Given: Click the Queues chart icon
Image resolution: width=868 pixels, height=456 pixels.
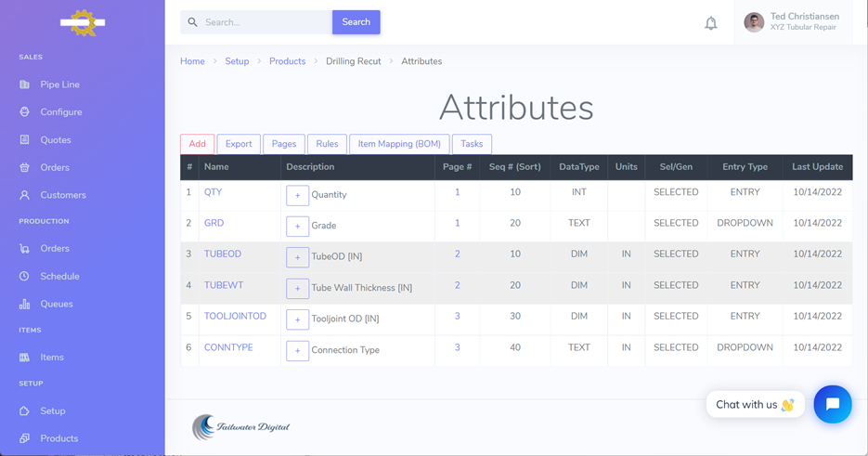Looking at the screenshot, I should (25, 304).
